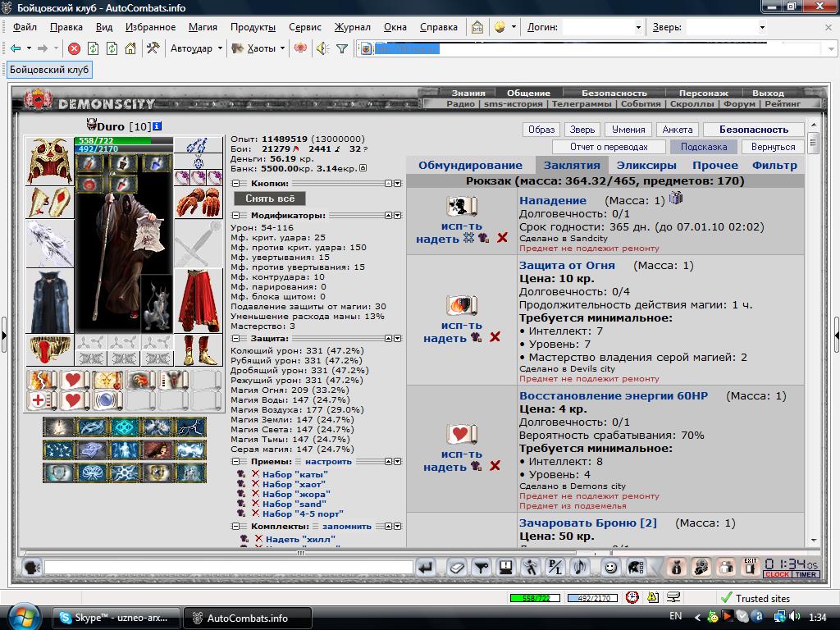Viewport: 840px width, 630px height.
Task: Click the smiley face chat icon
Action: tap(610, 567)
